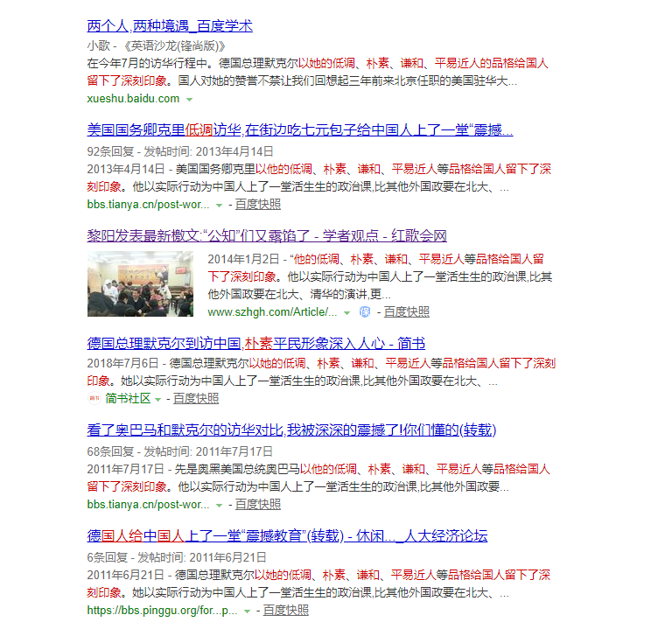Open the result titled 两个人,两种境遇_百度学术
Image resolution: width=672 pixels, height=629 pixels.
170,26
